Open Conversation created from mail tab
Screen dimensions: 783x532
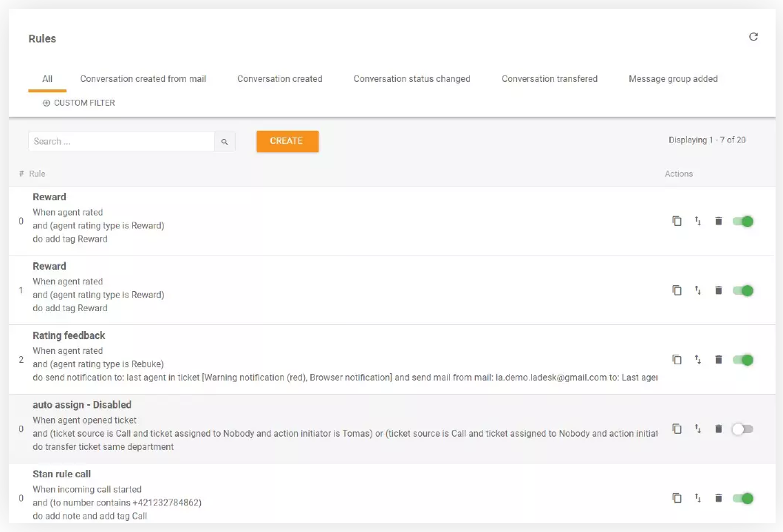(143, 79)
